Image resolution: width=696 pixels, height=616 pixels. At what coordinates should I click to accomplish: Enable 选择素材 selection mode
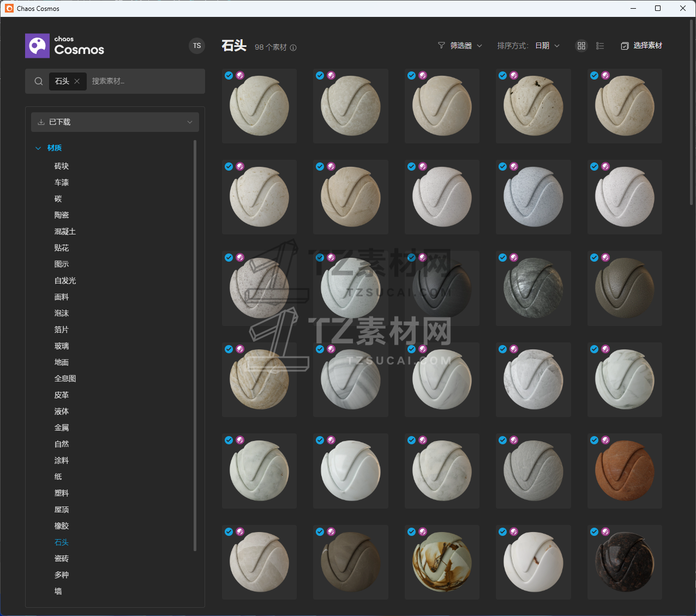pos(641,46)
